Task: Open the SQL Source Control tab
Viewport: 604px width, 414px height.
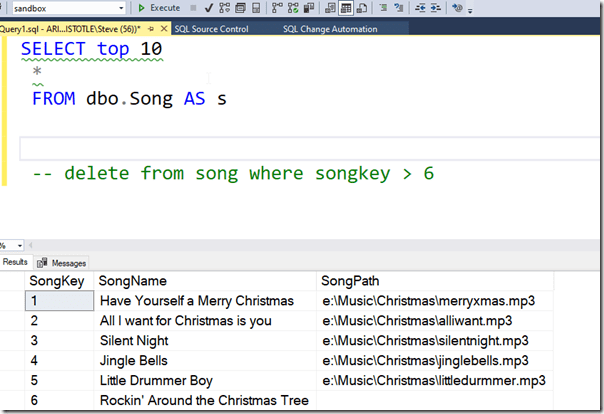Action: coord(211,29)
